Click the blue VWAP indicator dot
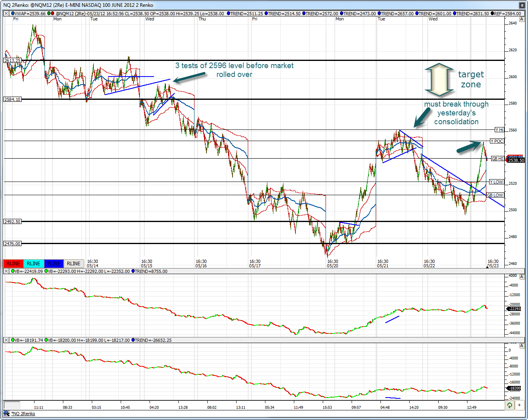Screen dimensions: 528x420 click(13, 14)
